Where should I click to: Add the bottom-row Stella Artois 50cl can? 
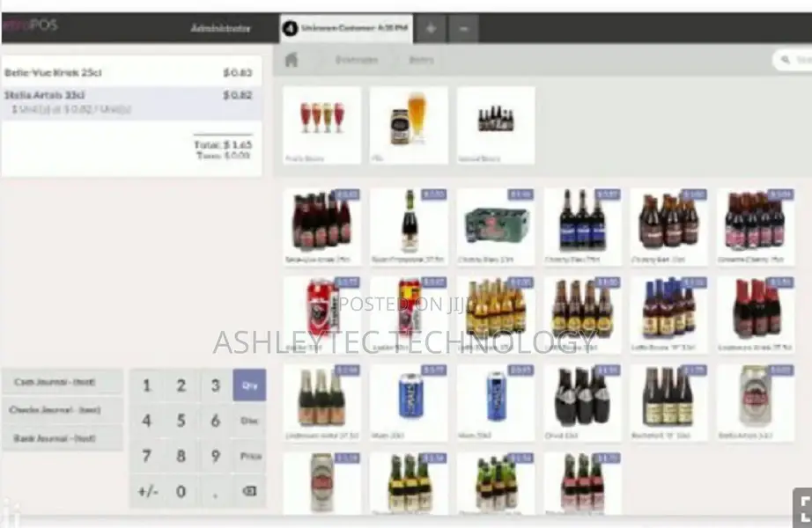tap(321, 483)
